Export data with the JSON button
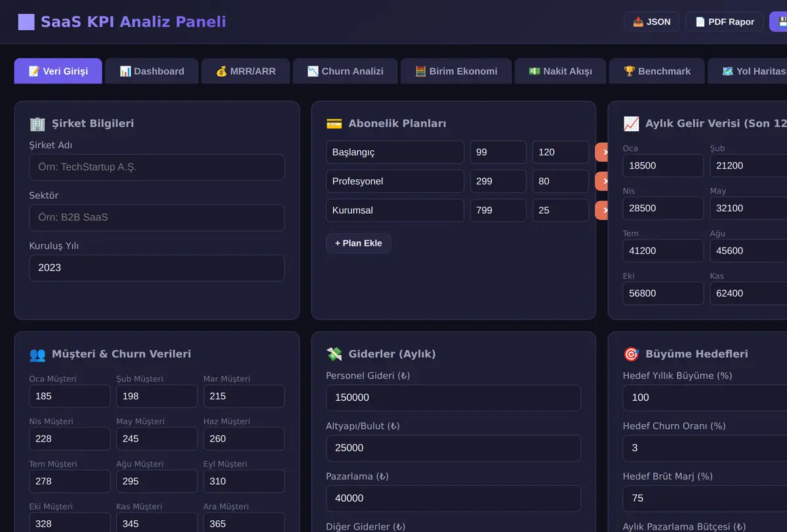This screenshot has height=532, width=787. pyautogui.click(x=651, y=22)
